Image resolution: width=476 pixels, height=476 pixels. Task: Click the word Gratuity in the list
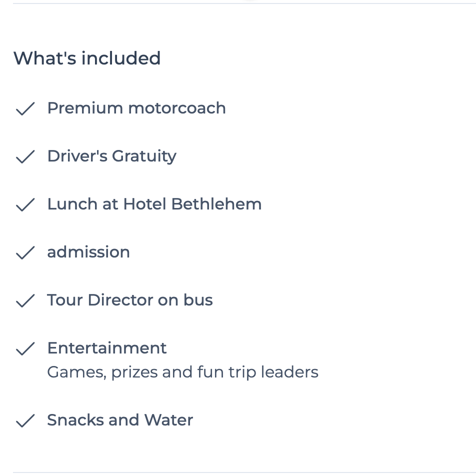[x=144, y=156]
